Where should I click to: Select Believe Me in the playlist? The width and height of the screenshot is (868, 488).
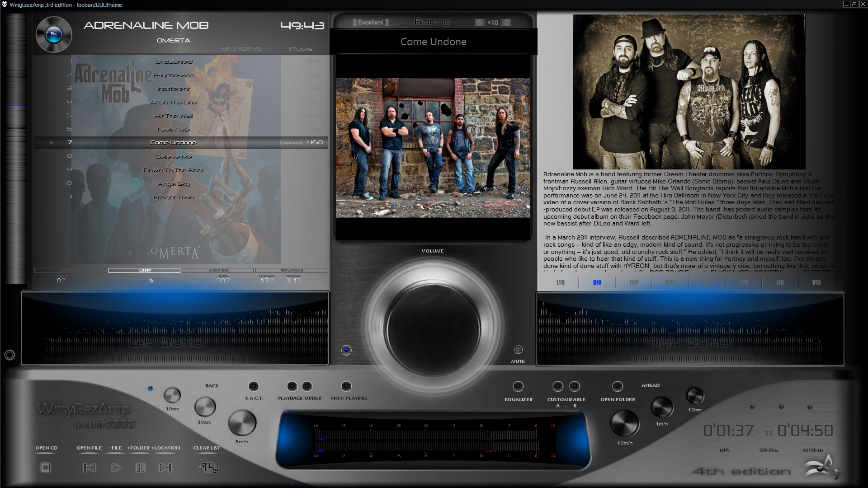click(174, 156)
